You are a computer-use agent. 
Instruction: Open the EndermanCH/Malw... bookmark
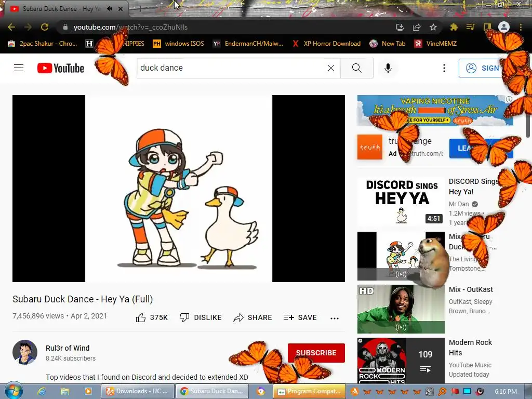[248, 44]
